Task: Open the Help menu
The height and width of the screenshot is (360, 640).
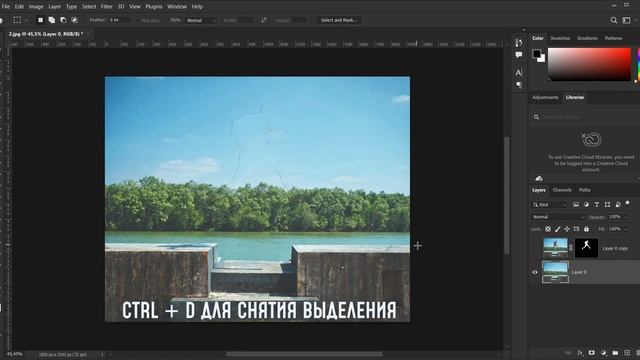Action: click(197, 7)
